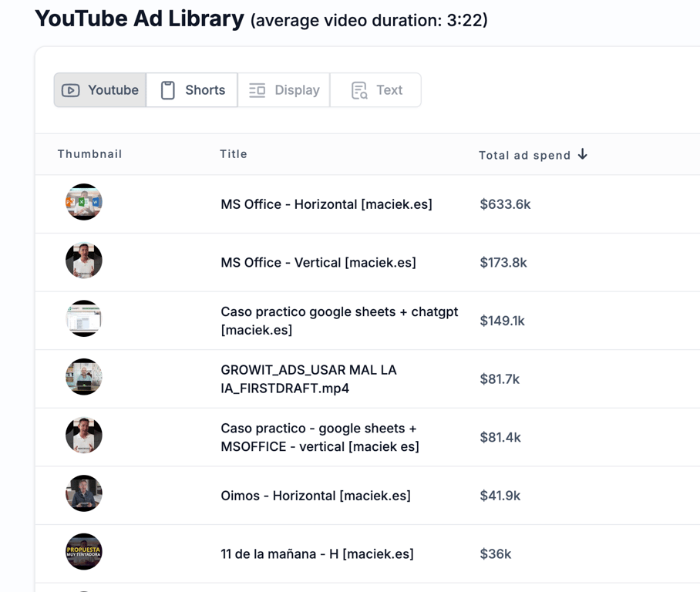Open 11 de la mañana ad thumbnail
The width and height of the screenshot is (700, 592).
click(x=84, y=552)
